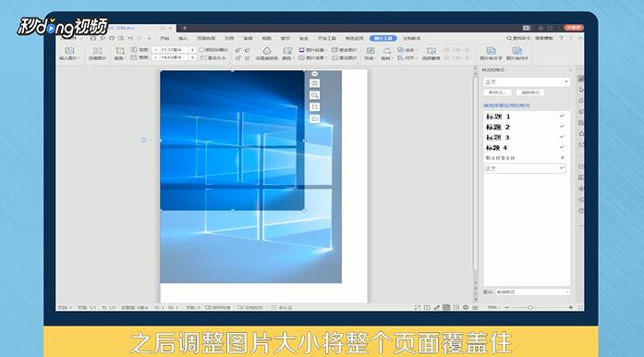
Task: Click the Reset Size icon
Action: (203, 58)
